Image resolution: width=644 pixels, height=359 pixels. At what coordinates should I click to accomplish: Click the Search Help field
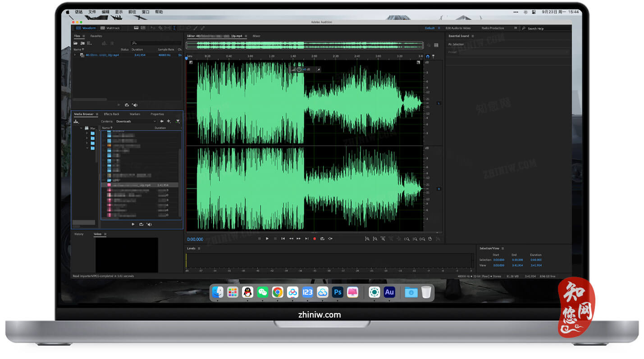545,28
